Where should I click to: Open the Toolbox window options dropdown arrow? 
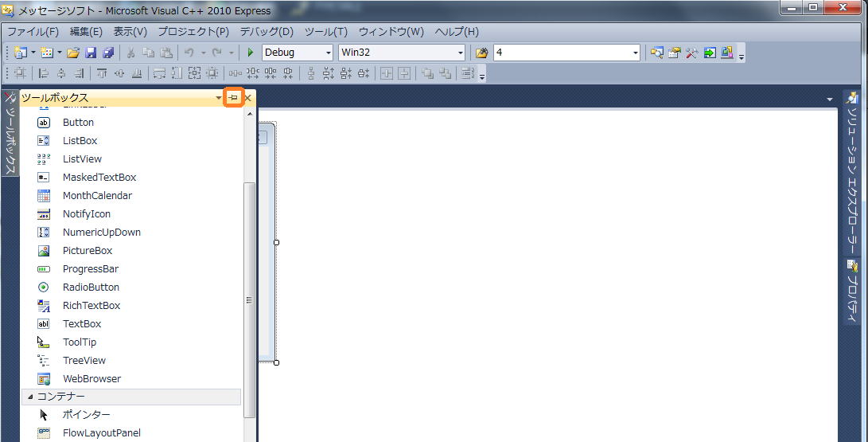(x=219, y=98)
